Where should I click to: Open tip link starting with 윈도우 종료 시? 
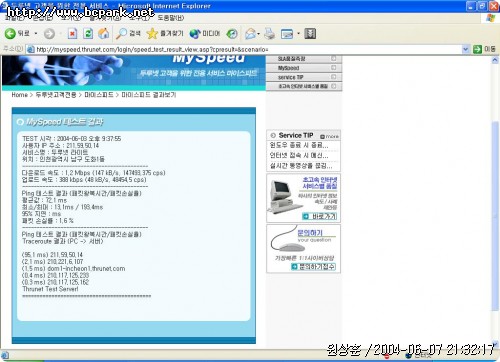299,145
